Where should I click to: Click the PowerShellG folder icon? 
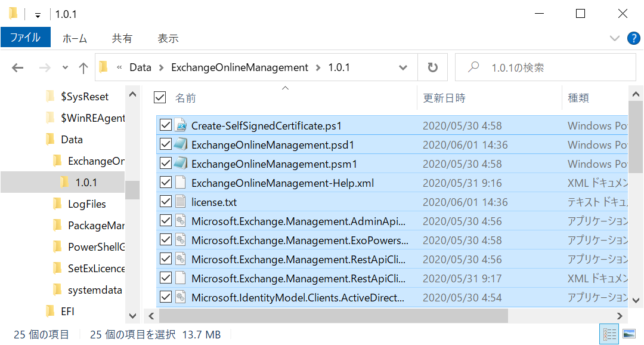[x=57, y=247]
